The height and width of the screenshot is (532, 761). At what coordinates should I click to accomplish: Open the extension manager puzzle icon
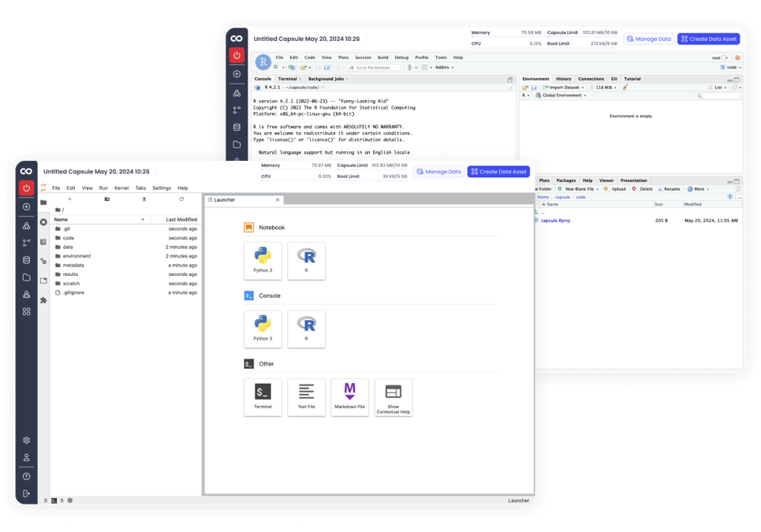tap(43, 300)
